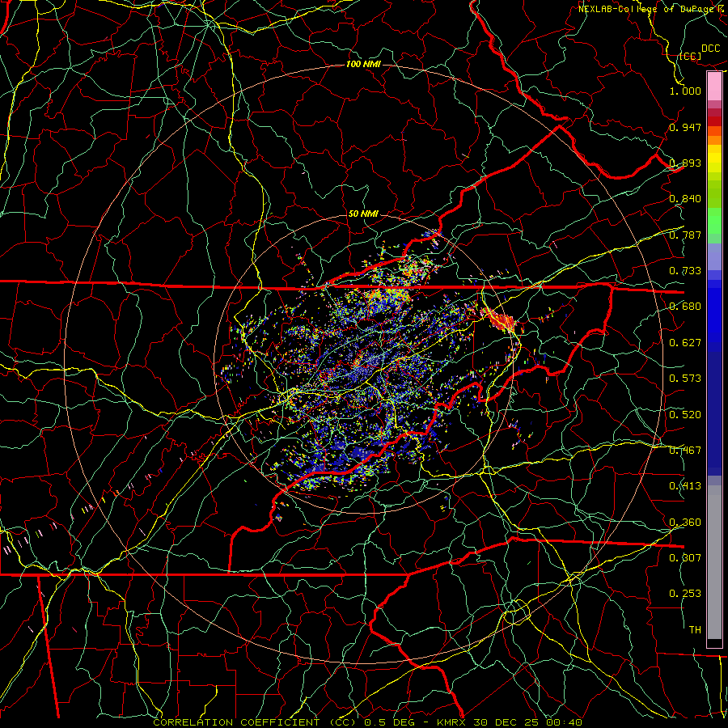Click the 0.520 legend value
This screenshot has height=728, width=728.
[685, 415]
